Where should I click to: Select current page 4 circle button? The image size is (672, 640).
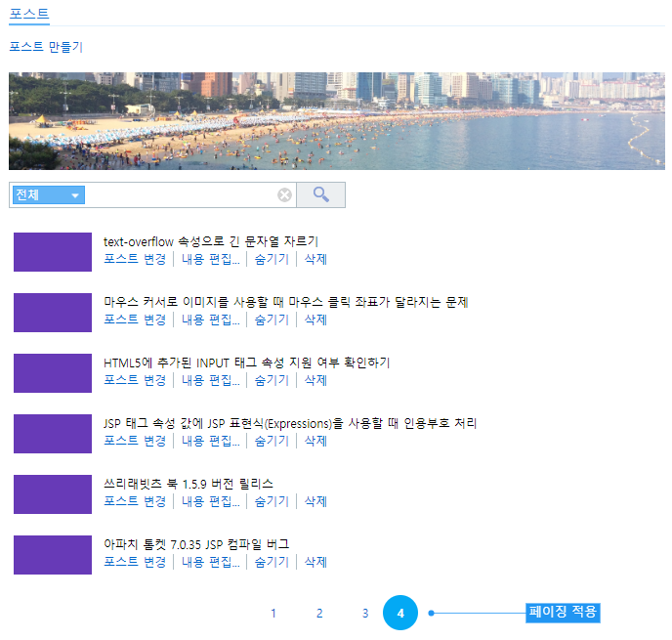pyautogui.click(x=400, y=613)
